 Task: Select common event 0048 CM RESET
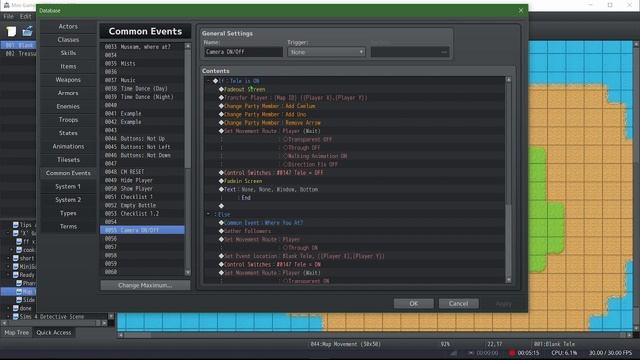142,172
